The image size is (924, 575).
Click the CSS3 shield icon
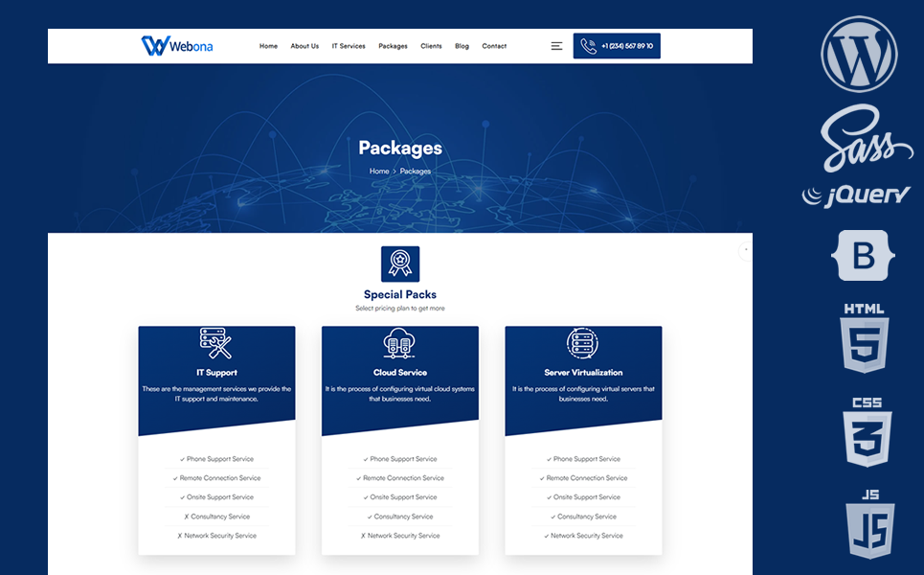pyautogui.click(x=867, y=432)
